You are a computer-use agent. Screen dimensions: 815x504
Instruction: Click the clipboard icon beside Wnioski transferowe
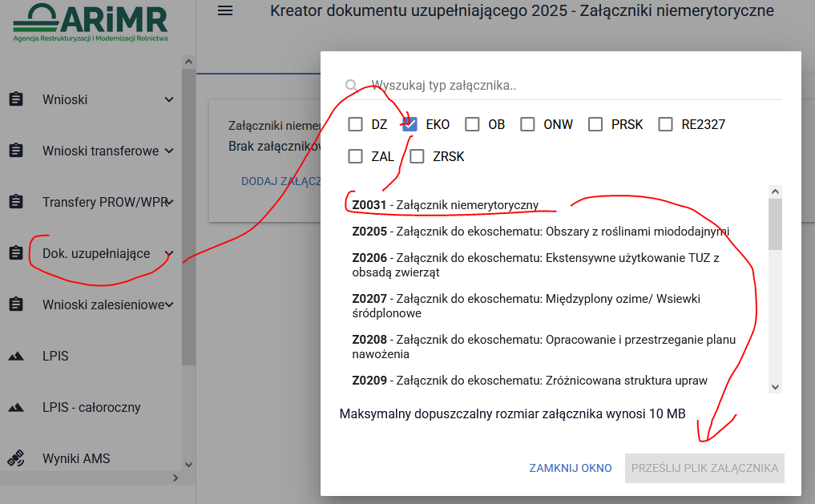[x=15, y=151]
